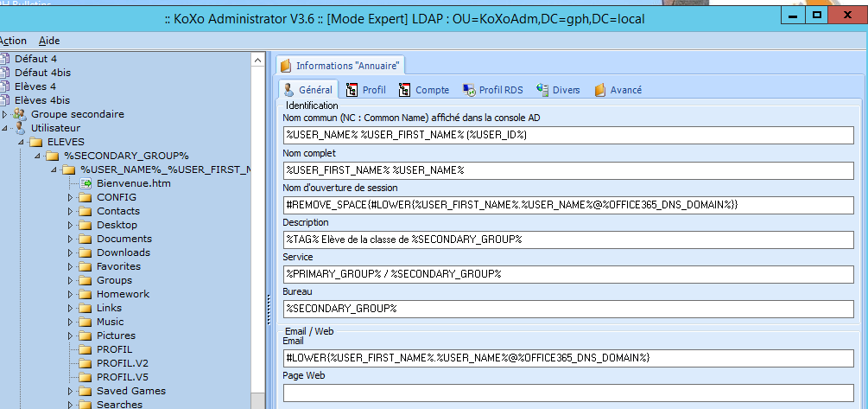Select the Général tab
This screenshot has height=409, width=868.
pyautogui.click(x=307, y=90)
